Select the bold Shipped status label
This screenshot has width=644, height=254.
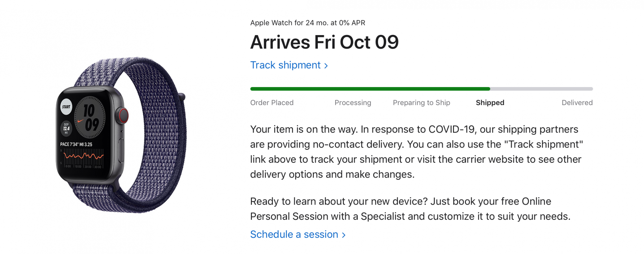pos(490,103)
